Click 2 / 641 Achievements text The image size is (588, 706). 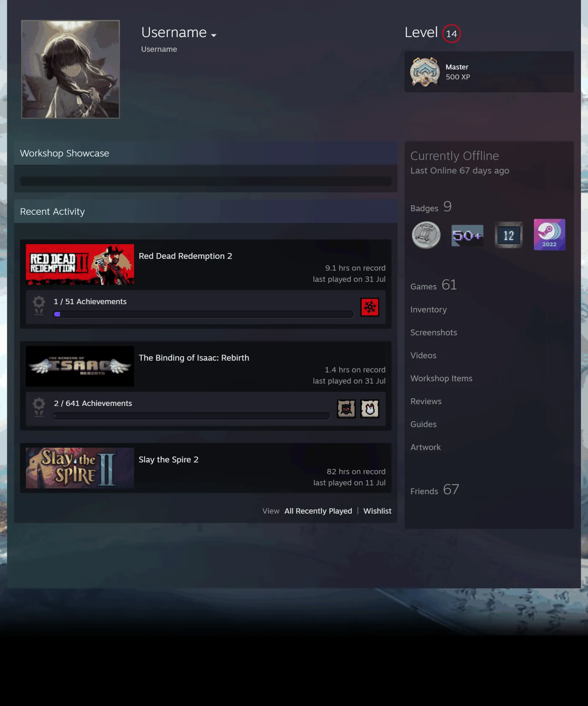click(93, 403)
